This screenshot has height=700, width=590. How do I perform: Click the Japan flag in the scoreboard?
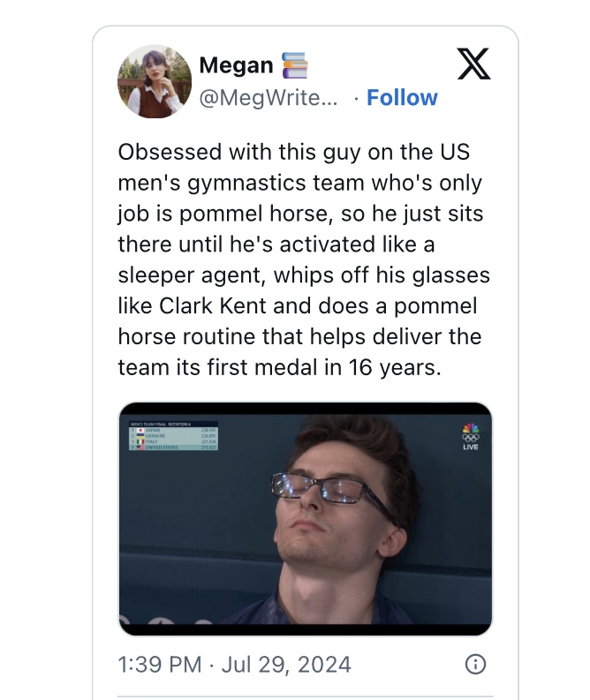pyautogui.click(x=140, y=430)
